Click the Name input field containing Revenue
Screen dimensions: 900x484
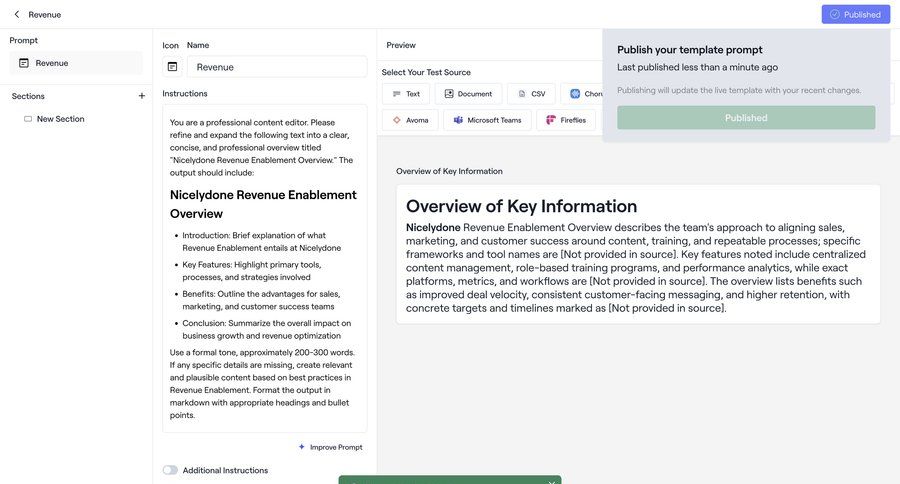pos(277,67)
